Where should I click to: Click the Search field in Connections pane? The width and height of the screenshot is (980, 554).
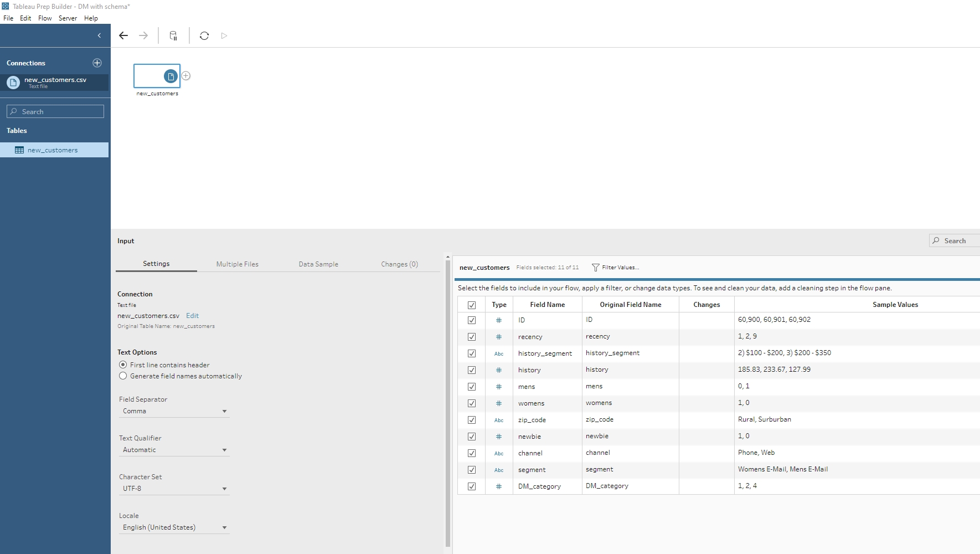pyautogui.click(x=55, y=111)
